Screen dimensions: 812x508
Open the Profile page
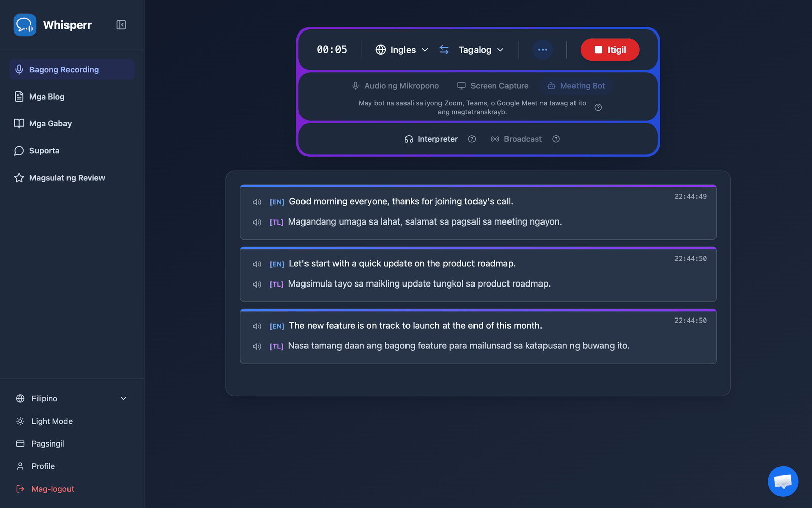pyautogui.click(x=72, y=466)
